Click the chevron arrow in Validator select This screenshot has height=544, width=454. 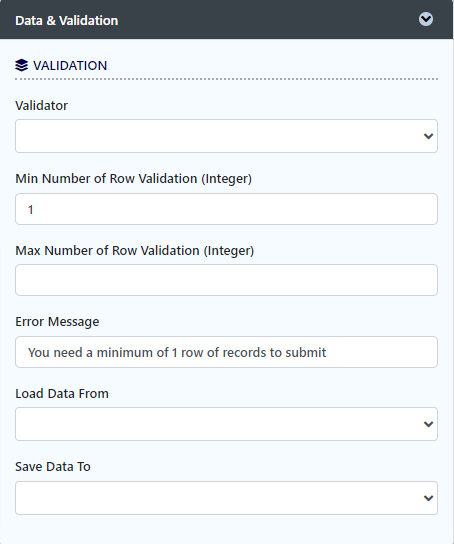(428, 136)
